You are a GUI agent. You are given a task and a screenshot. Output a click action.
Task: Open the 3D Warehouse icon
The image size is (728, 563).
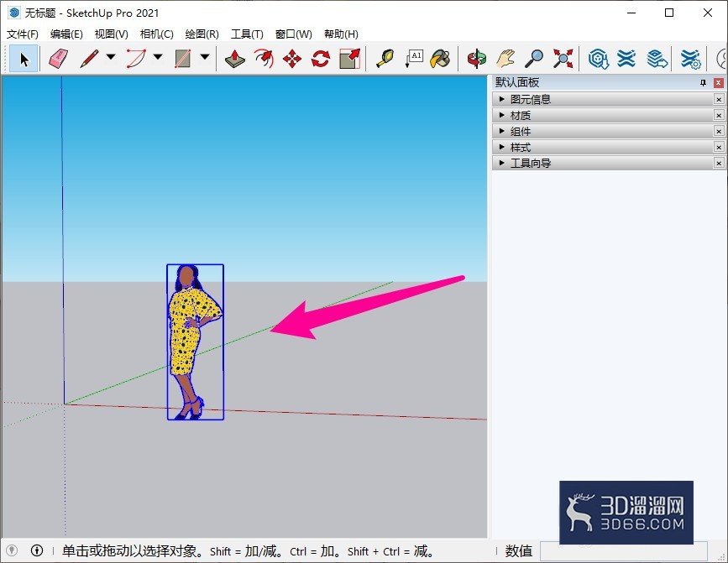pyautogui.click(x=599, y=59)
